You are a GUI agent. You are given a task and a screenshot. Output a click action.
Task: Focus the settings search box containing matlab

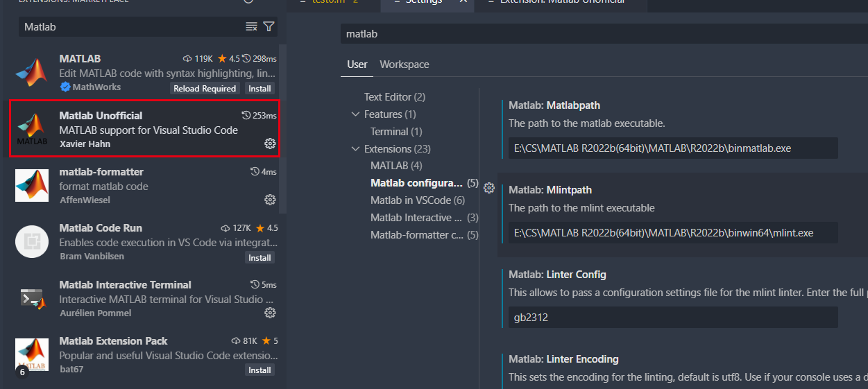point(604,33)
